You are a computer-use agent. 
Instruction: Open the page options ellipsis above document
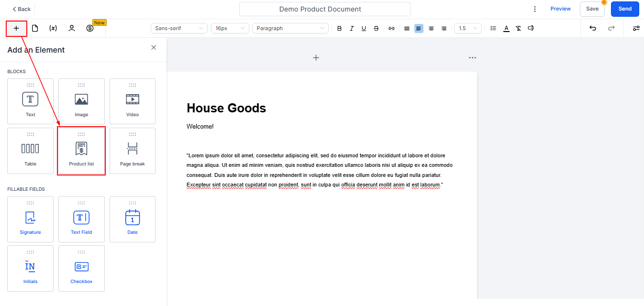(473, 58)
